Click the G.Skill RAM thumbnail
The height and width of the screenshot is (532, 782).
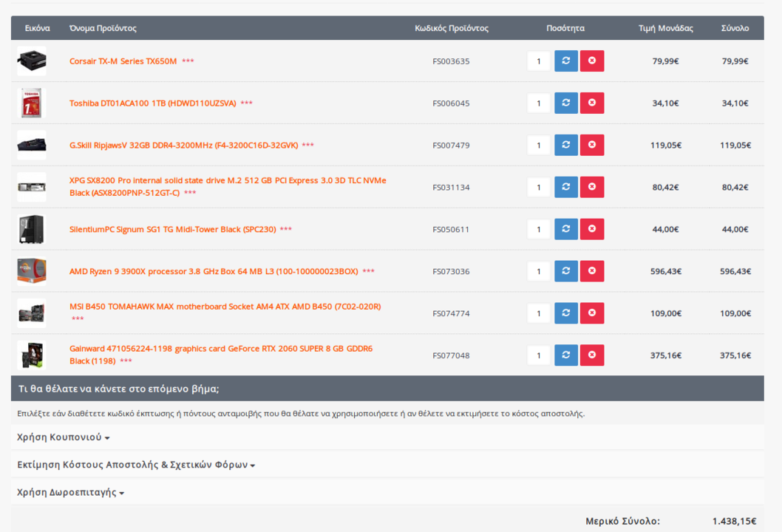click(32, 145)
